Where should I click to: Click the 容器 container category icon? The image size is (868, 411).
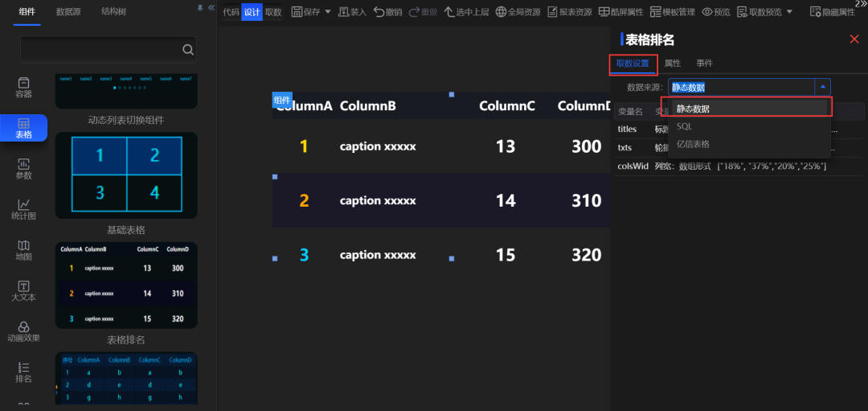coord(24,83)
